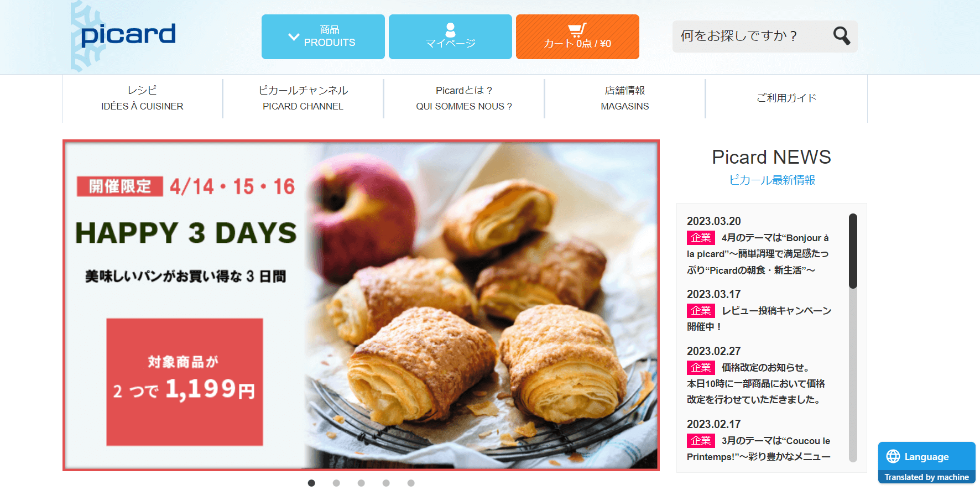
Task: Open the QUI SOMMES NOUS menu
Action: point(464,98)
